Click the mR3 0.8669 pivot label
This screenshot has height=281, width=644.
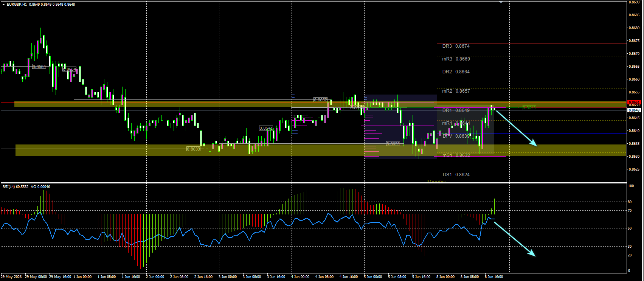click(x=456, y=59)
